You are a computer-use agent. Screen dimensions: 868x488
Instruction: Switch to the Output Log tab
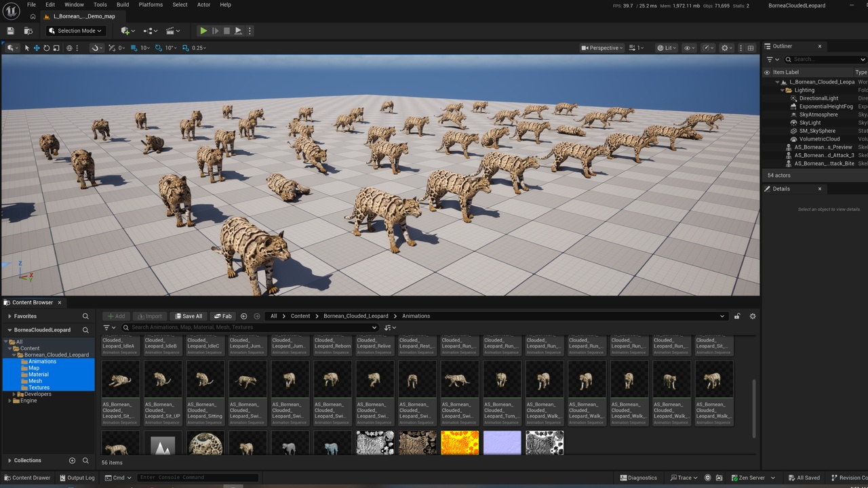(77, 478)
